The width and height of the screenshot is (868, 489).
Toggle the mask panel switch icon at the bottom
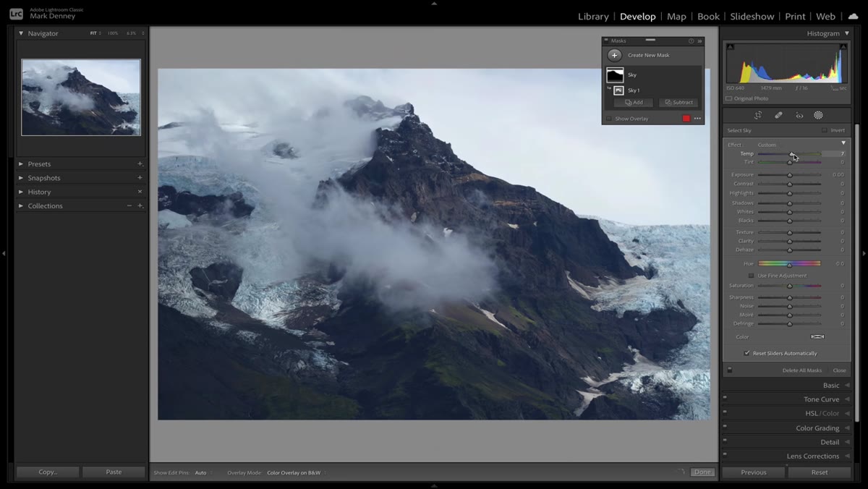730,370
